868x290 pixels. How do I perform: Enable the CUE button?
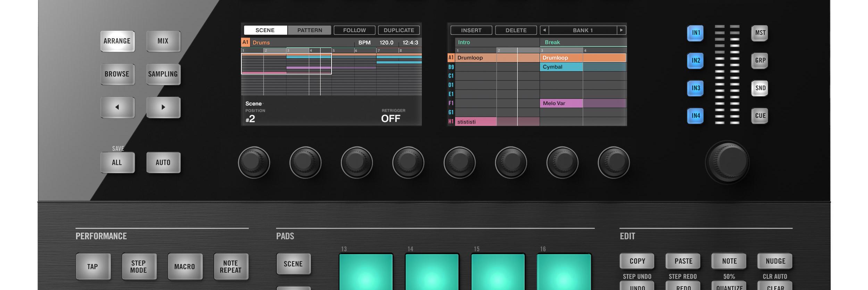(x=760, y=116)
